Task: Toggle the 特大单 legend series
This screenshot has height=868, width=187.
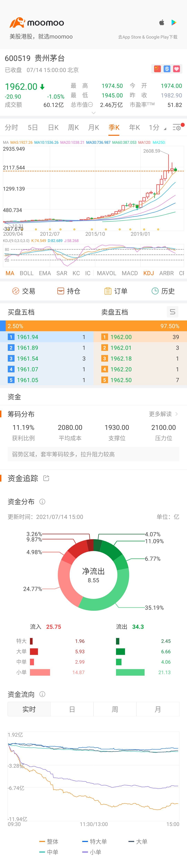Action: coord(95,841)
